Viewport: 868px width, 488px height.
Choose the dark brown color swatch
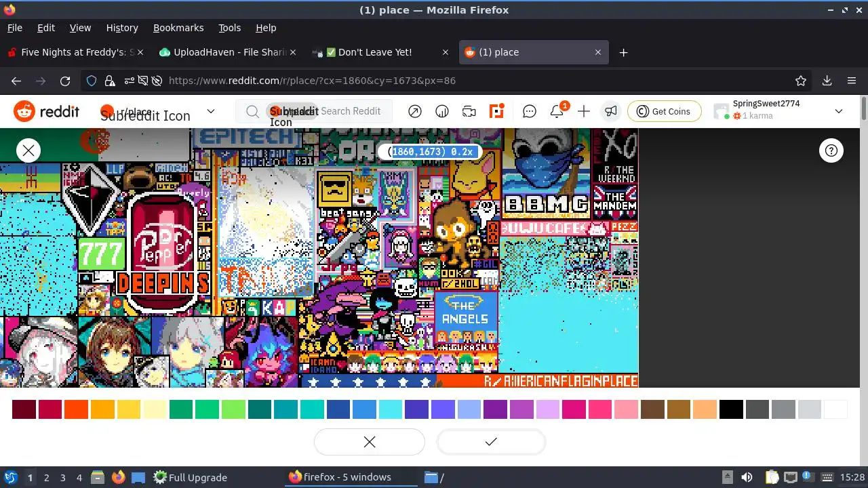coord(652,409)
